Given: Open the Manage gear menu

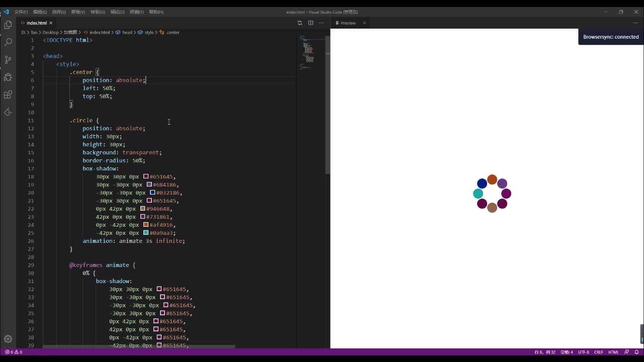Looking at the screenshot, I should pos(8,339).
